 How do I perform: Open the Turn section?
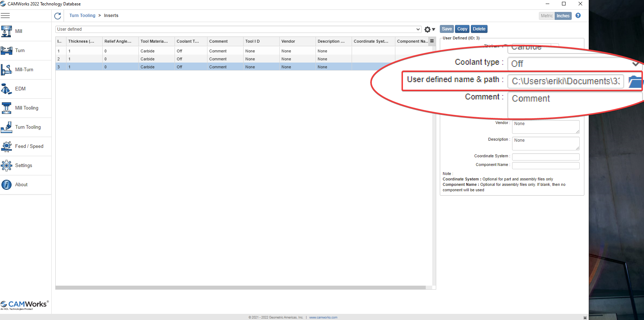point(26,51)
